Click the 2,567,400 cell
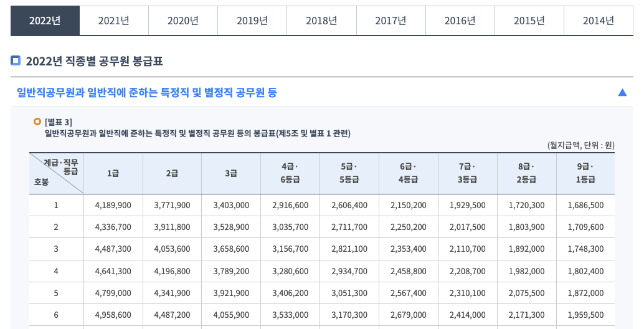 tap(409, 293)
